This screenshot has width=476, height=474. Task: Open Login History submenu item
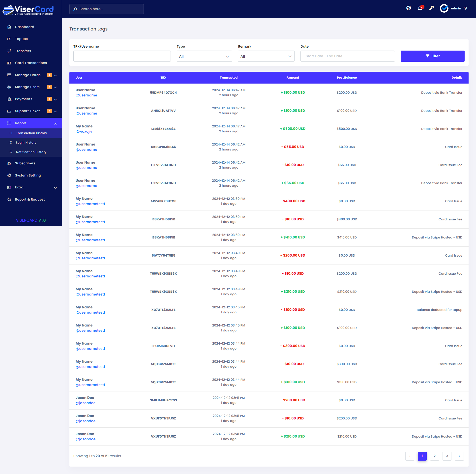pos(26,143)
